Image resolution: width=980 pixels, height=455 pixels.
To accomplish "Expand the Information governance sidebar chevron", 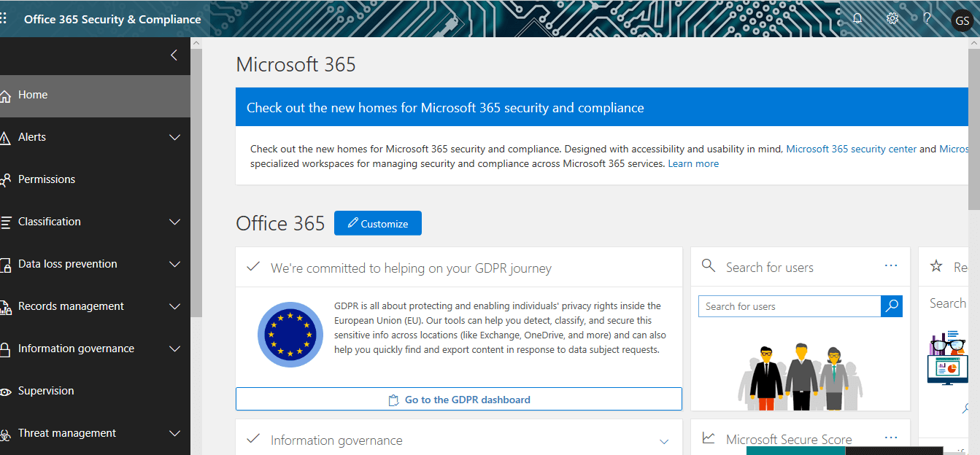I will tap(175, 349).
